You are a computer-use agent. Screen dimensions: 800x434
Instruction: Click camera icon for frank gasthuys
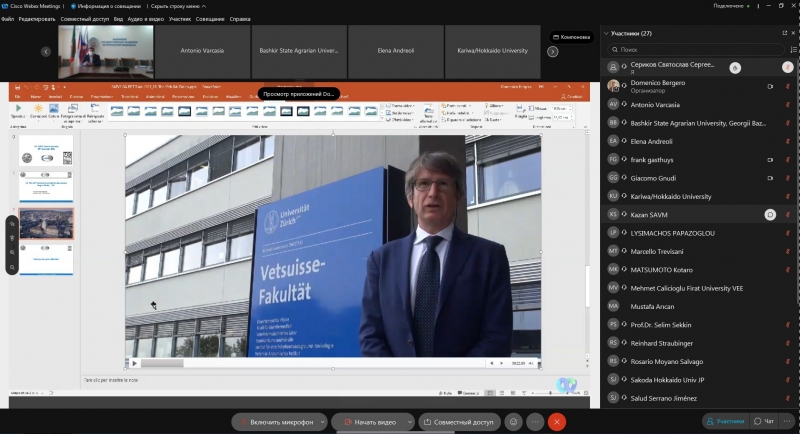coord(770,160)
